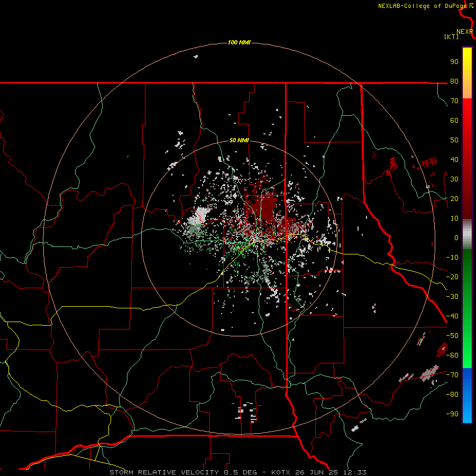Click the positive 40 scale label
476x476 pixels.
pos(454,159)
